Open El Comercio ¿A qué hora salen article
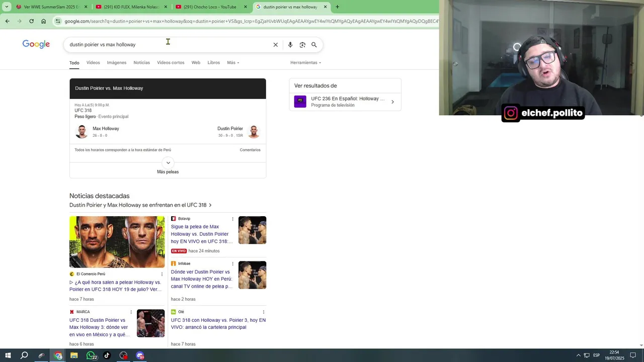 tap(116, 286)
